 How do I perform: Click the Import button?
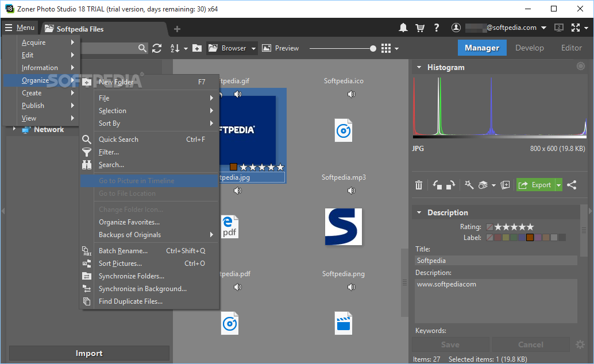pos(89,353)
